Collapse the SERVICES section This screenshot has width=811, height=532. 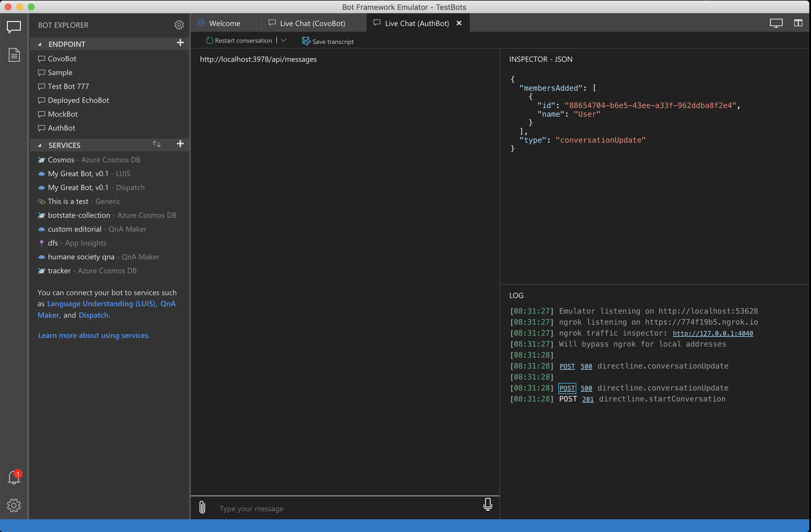coord(40,145)
